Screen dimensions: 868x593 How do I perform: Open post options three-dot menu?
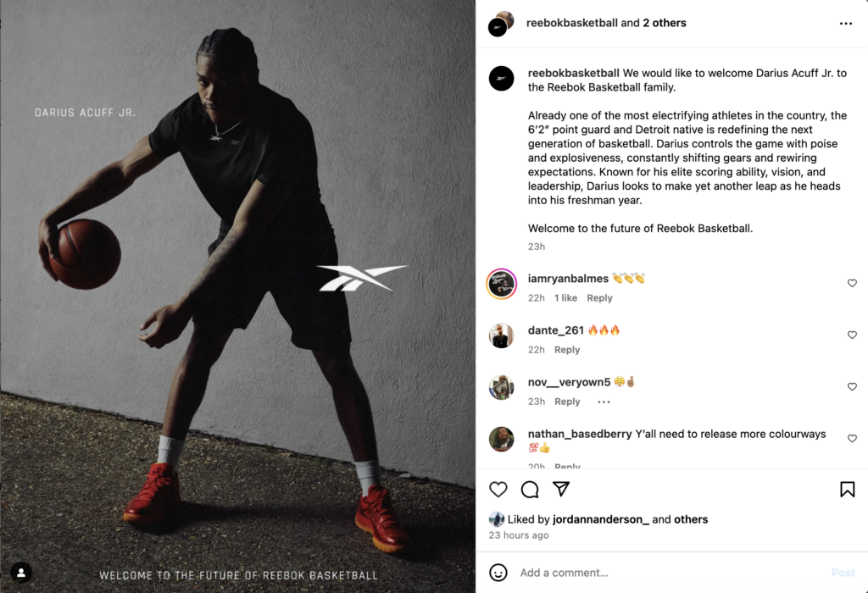[x=845, y=23]
